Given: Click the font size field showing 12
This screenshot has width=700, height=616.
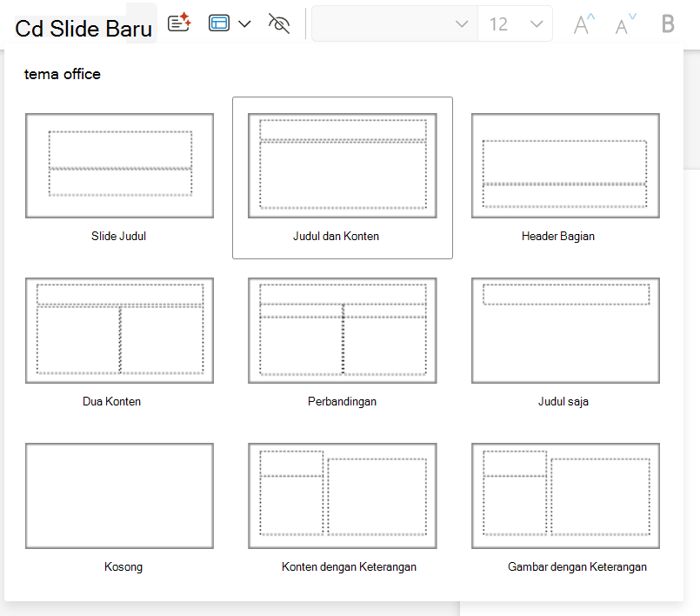Looking at the screenshot, I should (515, 23).
